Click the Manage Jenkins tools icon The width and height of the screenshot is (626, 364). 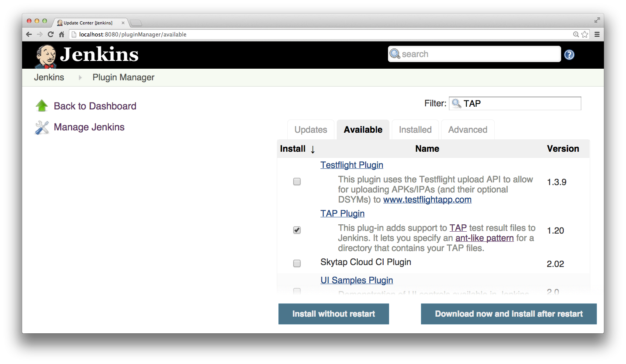[42, 127]
